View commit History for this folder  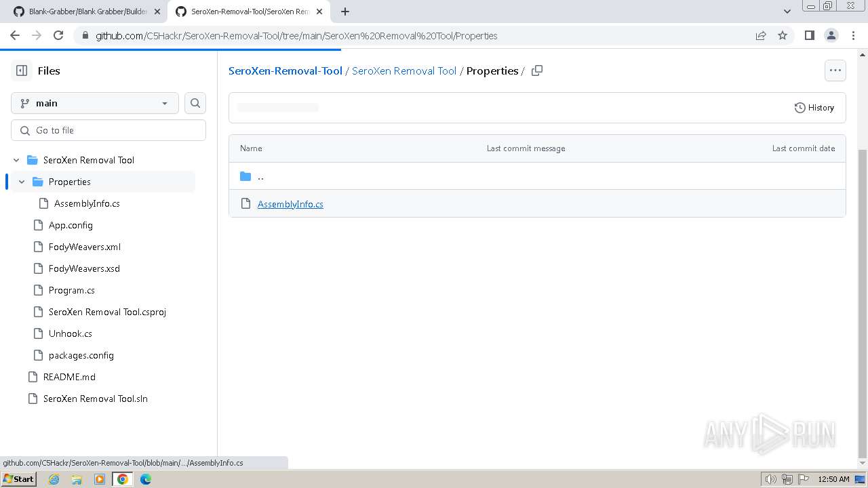[x=814, y=108]
